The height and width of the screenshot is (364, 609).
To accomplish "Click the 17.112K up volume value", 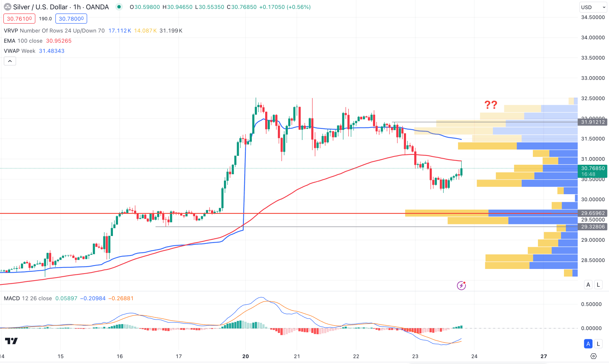I will click(120, 31).
